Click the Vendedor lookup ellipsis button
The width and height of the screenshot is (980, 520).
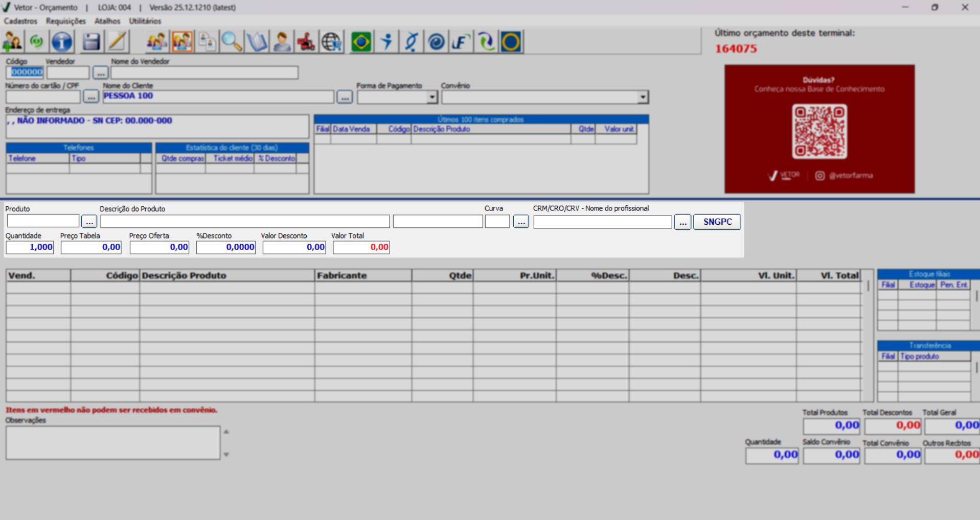[101, 73]
